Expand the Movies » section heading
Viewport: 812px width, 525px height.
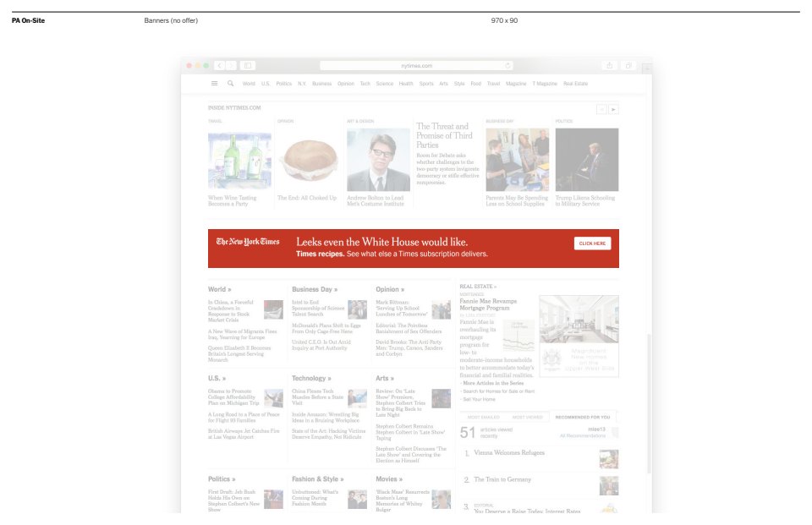389,479
